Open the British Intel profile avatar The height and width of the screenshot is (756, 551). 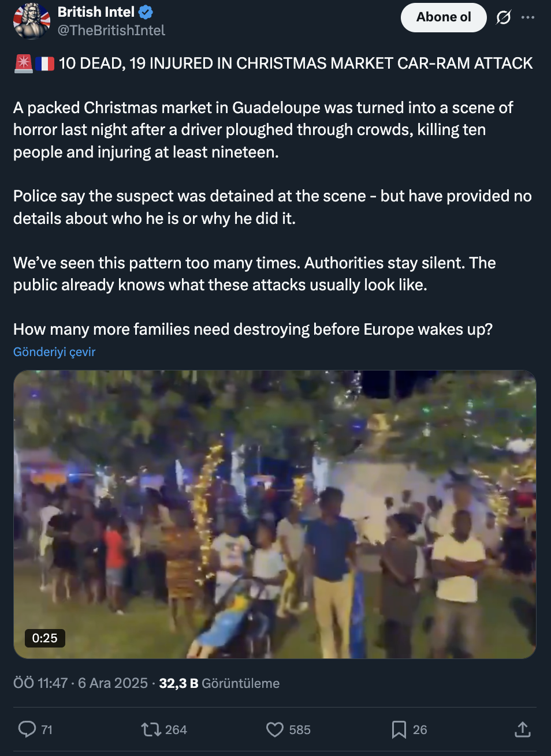[x=32, y=21]
